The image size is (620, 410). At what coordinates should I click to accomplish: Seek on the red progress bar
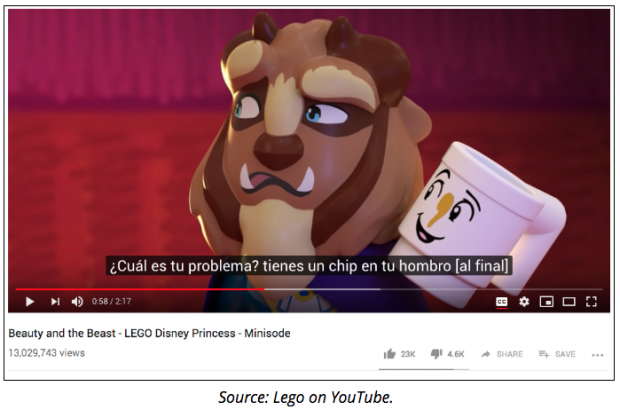pos(140,289)
